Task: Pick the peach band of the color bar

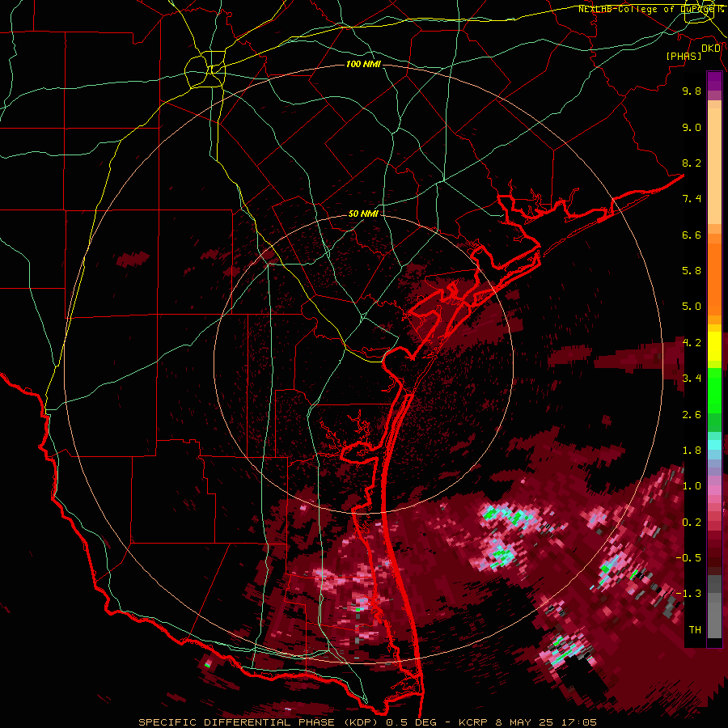Action: pos(714,167)
